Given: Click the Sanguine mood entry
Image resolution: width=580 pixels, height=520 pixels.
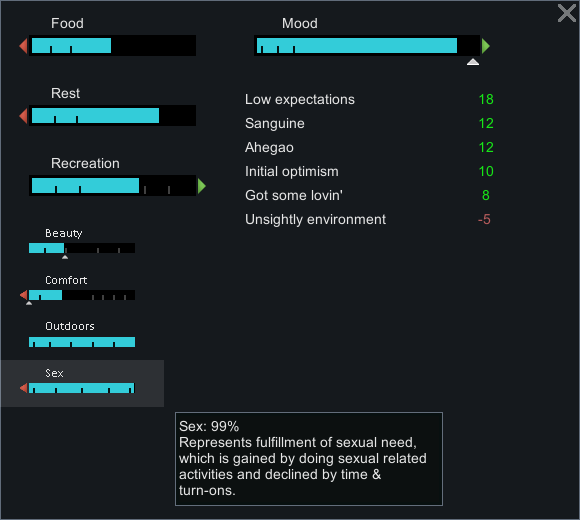Looking at the screenshot, I should 369,123.
